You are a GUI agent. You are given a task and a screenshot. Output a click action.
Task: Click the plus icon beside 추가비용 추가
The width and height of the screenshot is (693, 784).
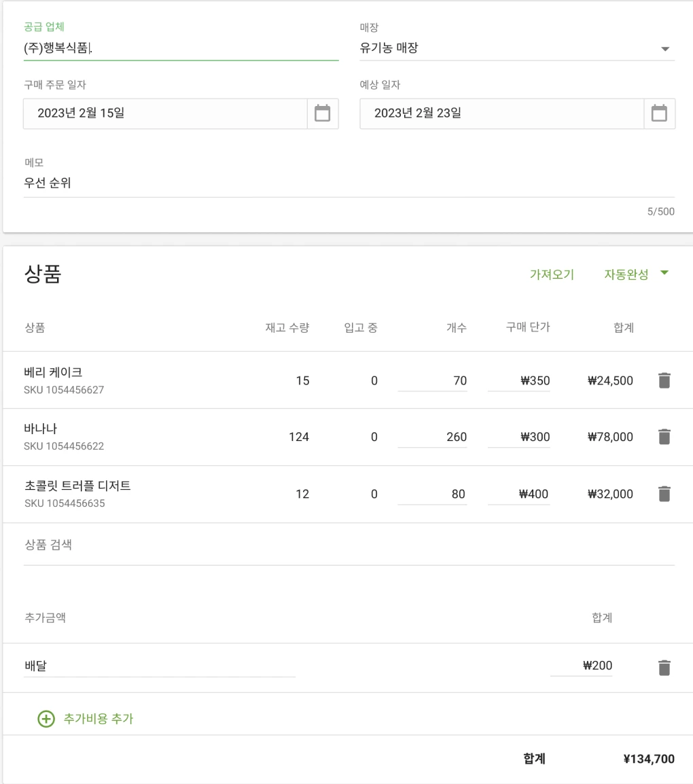pyautogui.click(x=46, y=719)
